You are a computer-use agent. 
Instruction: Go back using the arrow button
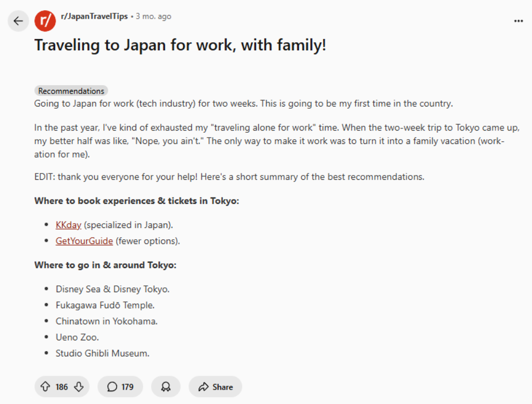[x=18, y=21]
